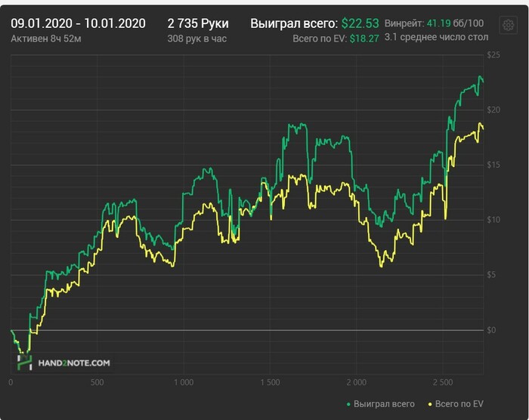
Task: Click '3.1 среднее число стол' text
Action: point(436,37)
